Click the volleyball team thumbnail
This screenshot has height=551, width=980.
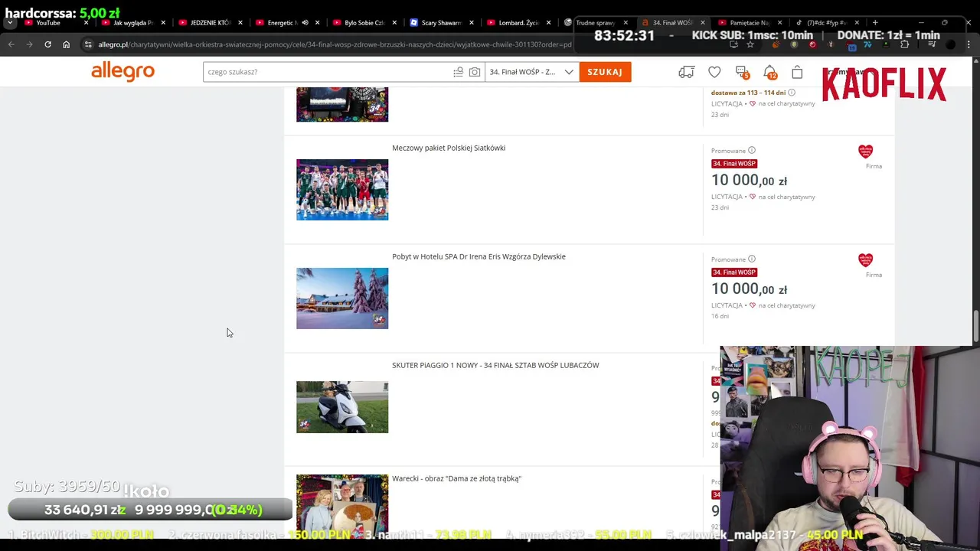click(342, 190)
